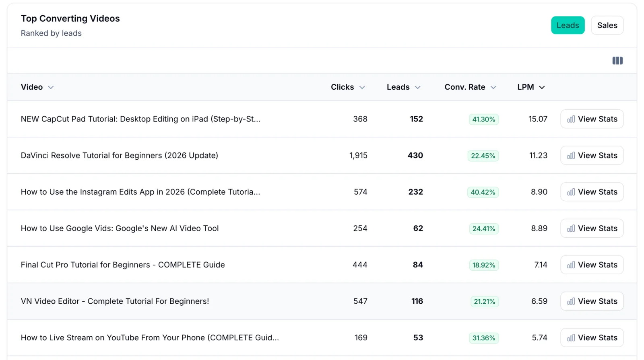This screenshot has width=644, height=360.
Task: Click the 5.74 LPM value
Action: click(x=539, y=337)
